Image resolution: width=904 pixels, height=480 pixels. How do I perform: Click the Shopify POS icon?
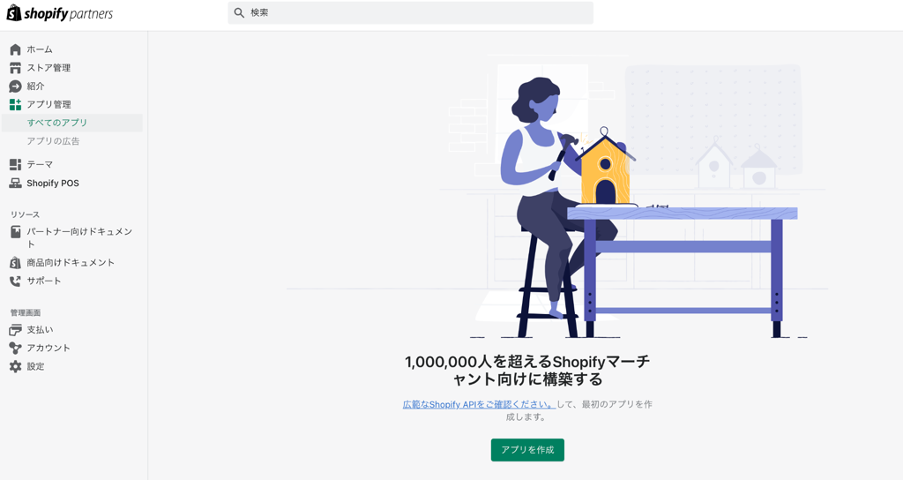coord(16,183)
